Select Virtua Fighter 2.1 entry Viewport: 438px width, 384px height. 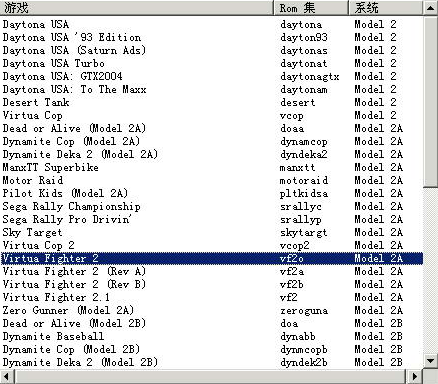point(211,297)
